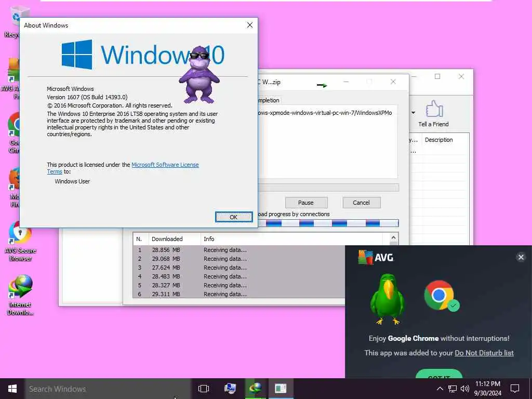Click Tell a Friend thumbs-up icon
This screenshot has width=532, height=399.
pos(434,109)
